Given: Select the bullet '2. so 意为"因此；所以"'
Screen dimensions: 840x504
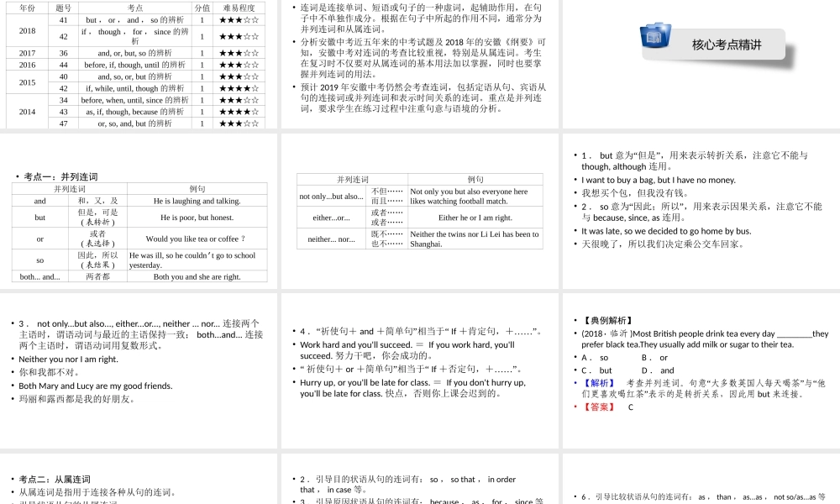Looking at the screenshot, I should click(701, 212).
